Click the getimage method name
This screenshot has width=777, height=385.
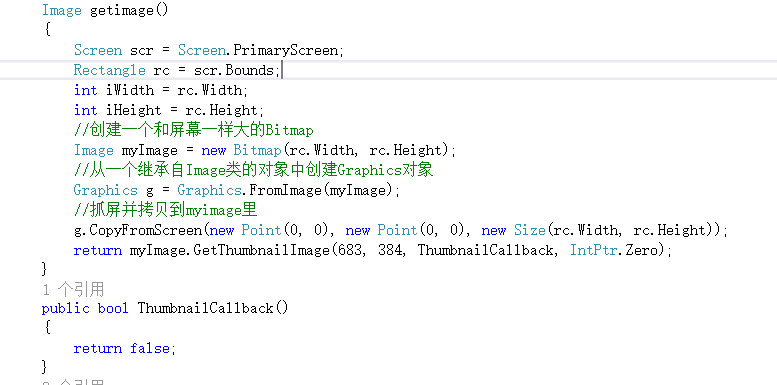click(122, 10)
